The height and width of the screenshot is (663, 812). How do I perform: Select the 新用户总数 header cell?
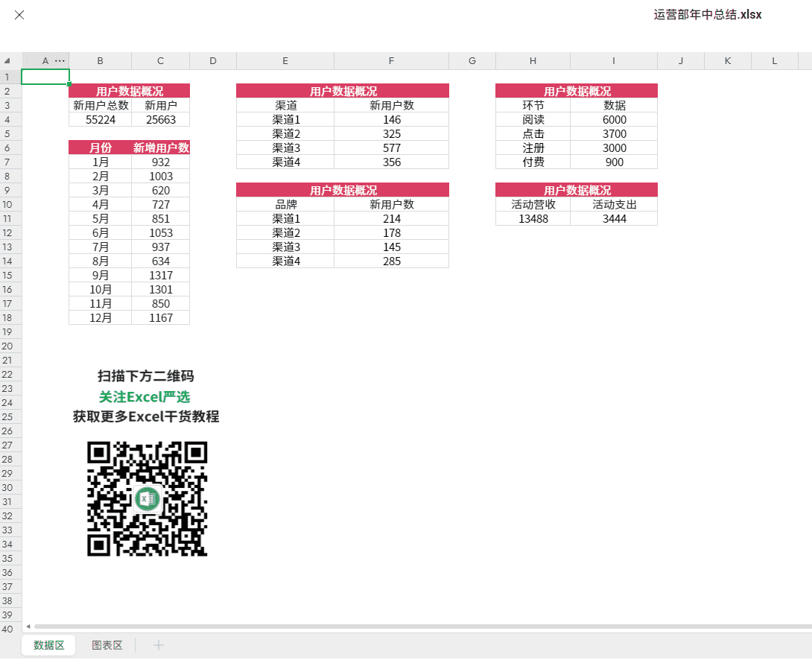coord(101,106)
